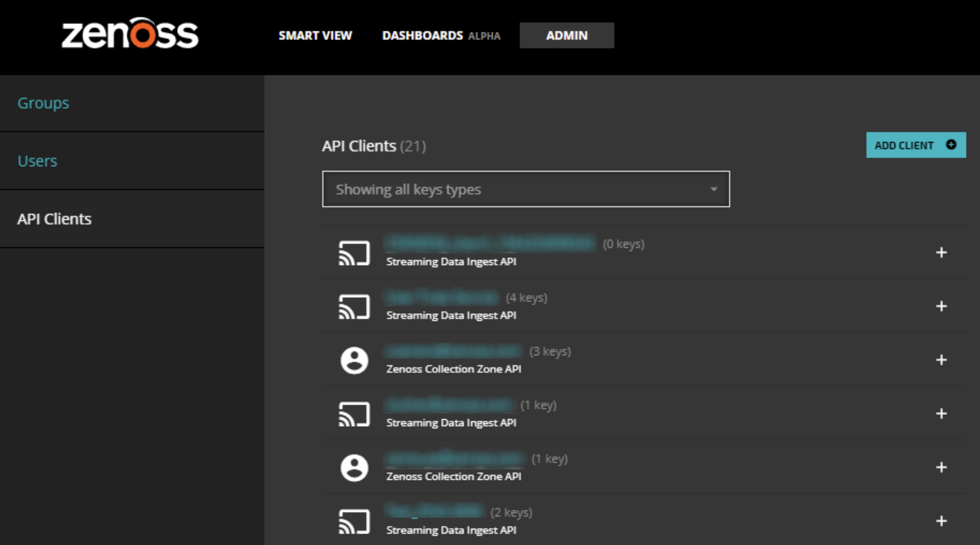Expand the client row with 0 keys
Image resolution: width=980 pixels, height=545 pixels.
click(941, 253)
